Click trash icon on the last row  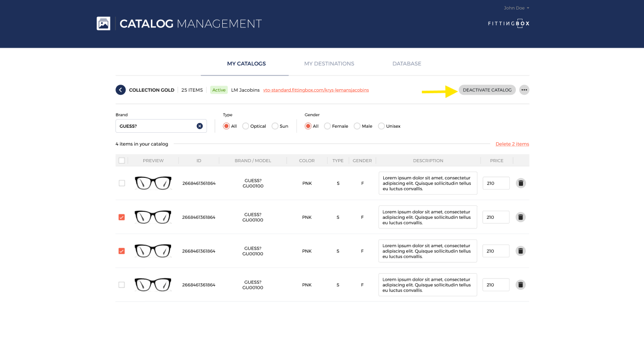pos(520,285)
